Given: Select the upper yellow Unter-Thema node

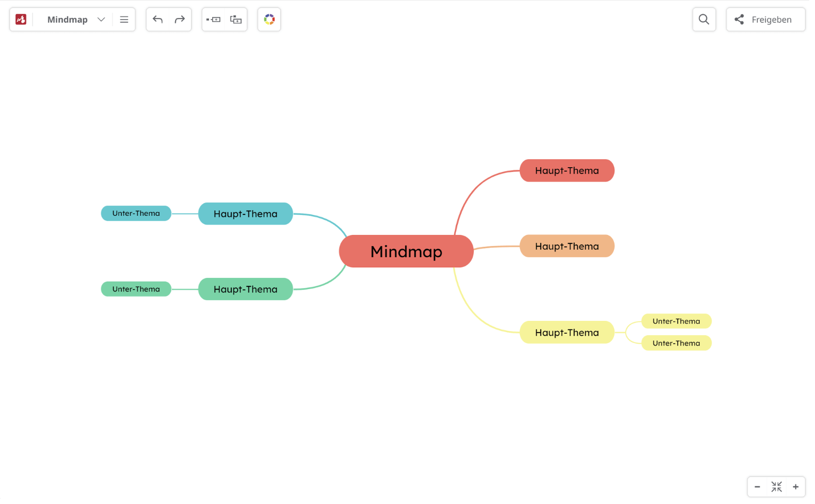Looking at the screenshot, I should tap(677, 321).
